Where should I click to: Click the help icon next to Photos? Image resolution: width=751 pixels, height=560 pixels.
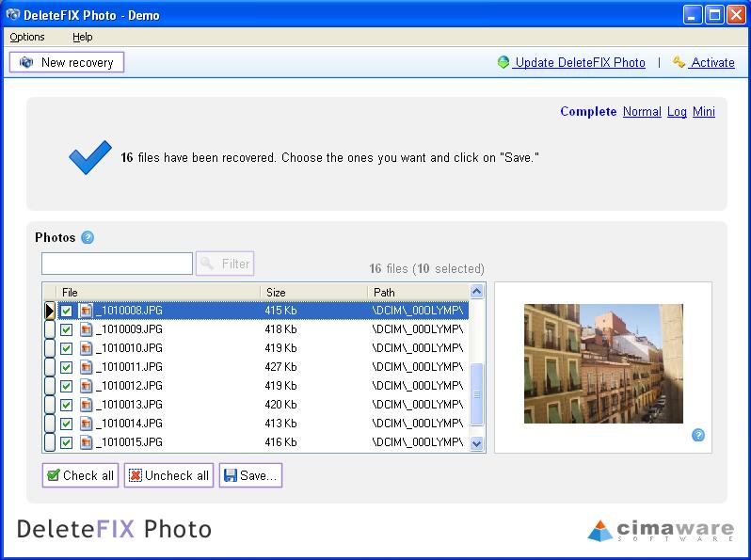coord(88,237)
